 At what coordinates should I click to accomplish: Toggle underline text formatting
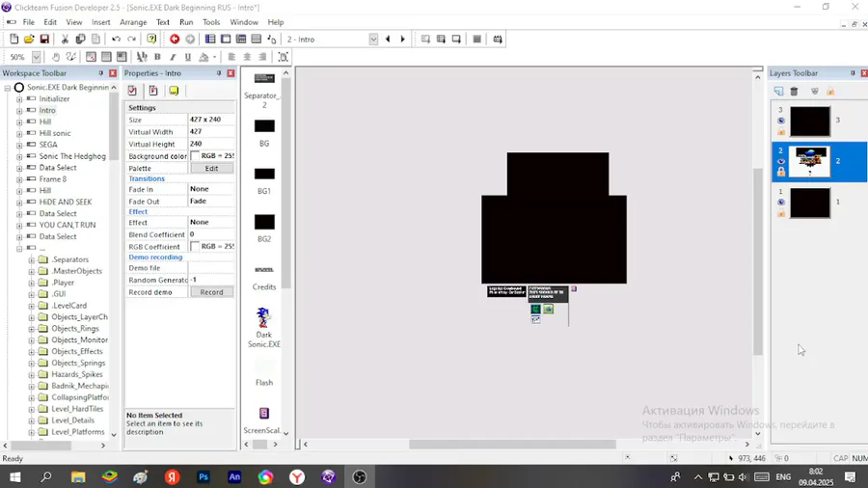pyautogui.click(x=188, y=57)
